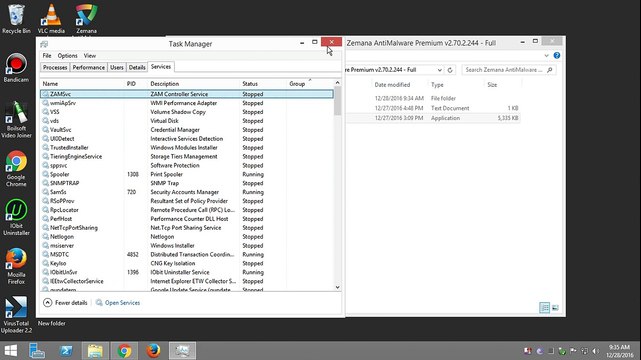Launch Mozilla Firefox desktop shortcut
Viewport: 641px width, 360px height.
[16, 266]
